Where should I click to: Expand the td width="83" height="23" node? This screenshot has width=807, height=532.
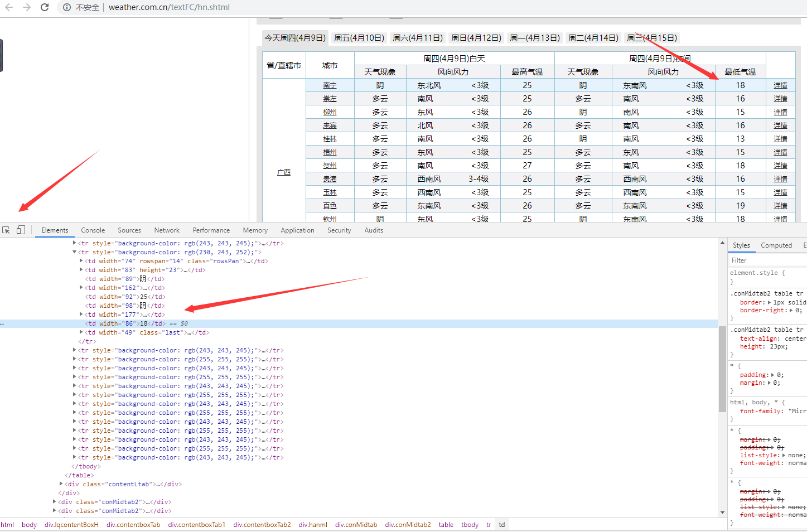pyautogui.click(x=81, y=270)
